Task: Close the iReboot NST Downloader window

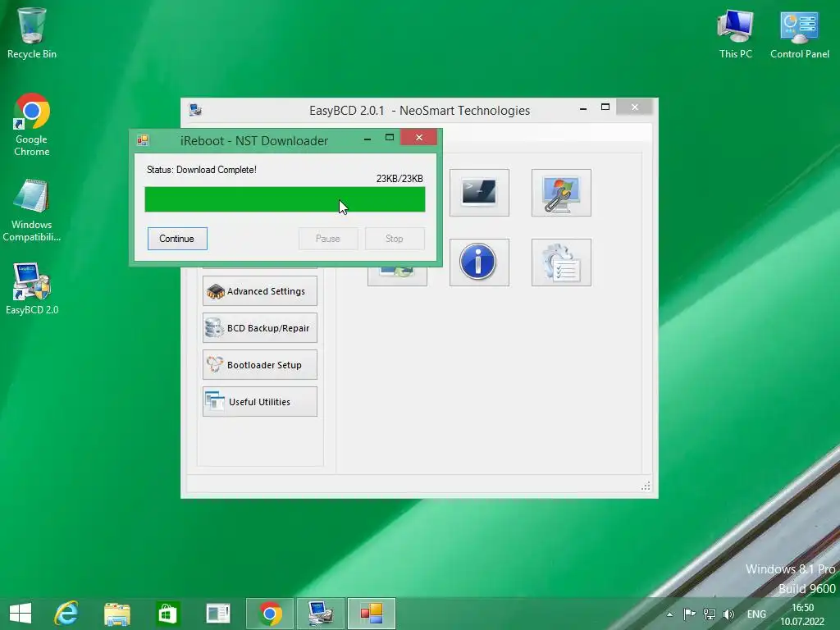Action: pos(419,138)
